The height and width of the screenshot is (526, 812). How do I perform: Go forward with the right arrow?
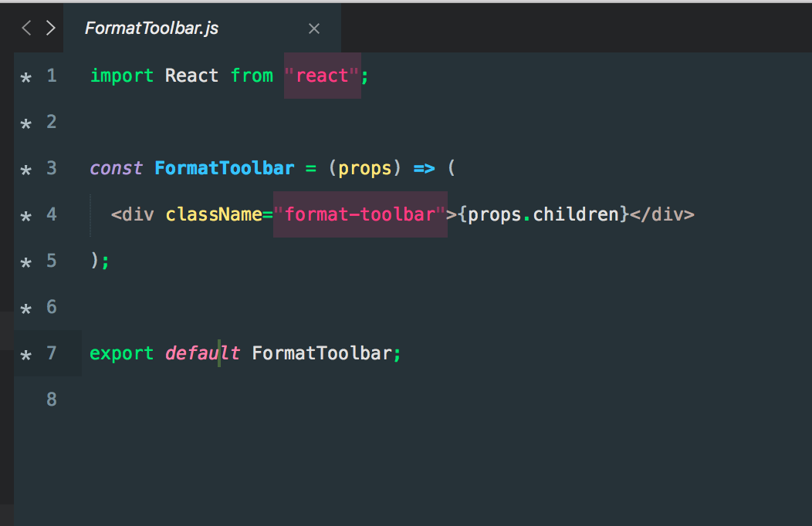(x=50, y=28)
